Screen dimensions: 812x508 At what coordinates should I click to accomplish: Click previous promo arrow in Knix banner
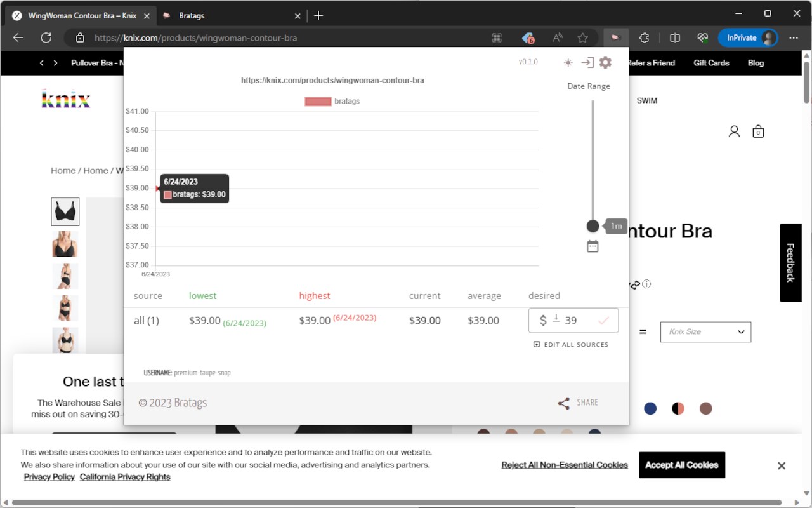42,63
